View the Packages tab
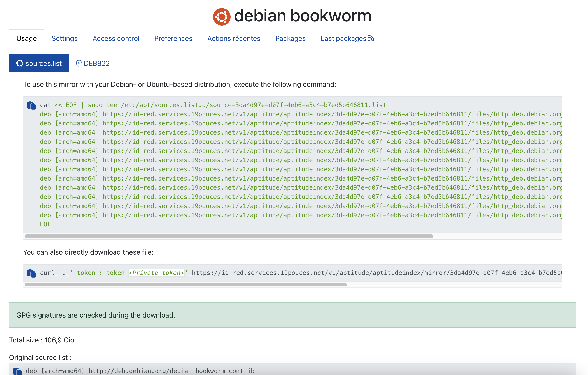Viewport: 588px width, 375px height. (x=290, y=38)
